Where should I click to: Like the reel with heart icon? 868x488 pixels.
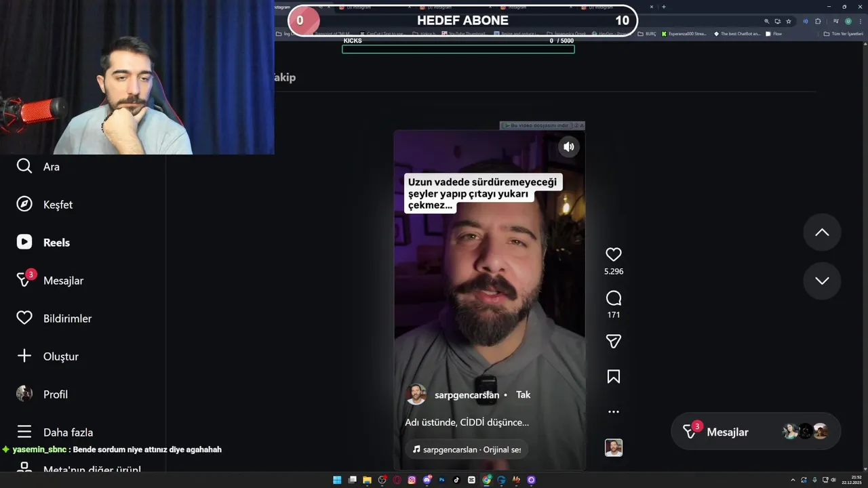coord(614,255)
